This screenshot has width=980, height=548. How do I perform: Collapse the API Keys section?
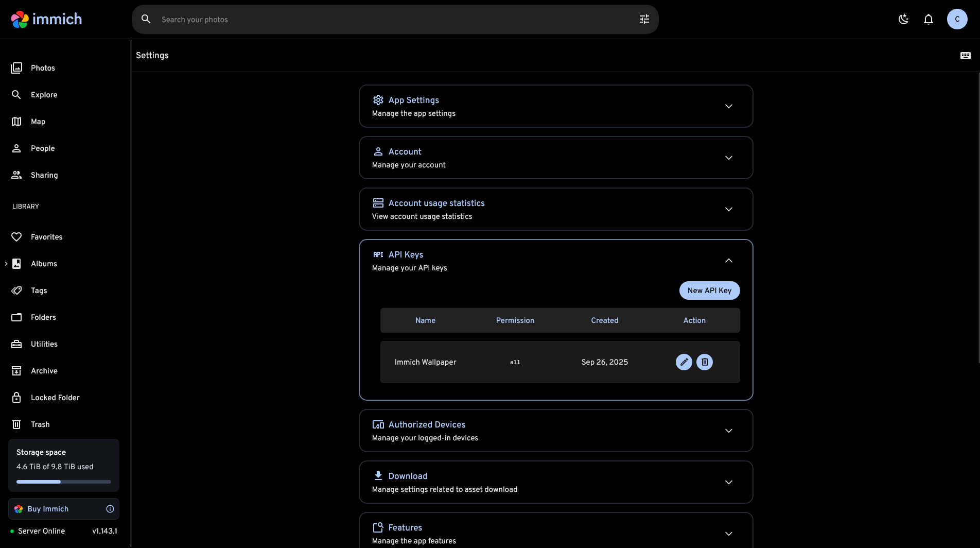click(728, 261)
